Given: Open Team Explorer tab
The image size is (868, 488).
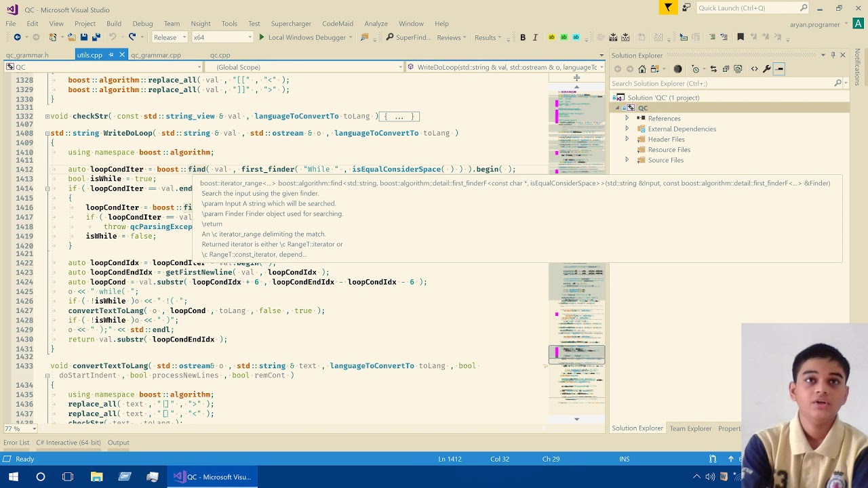Looking at the screenshot, I should 690,428.
